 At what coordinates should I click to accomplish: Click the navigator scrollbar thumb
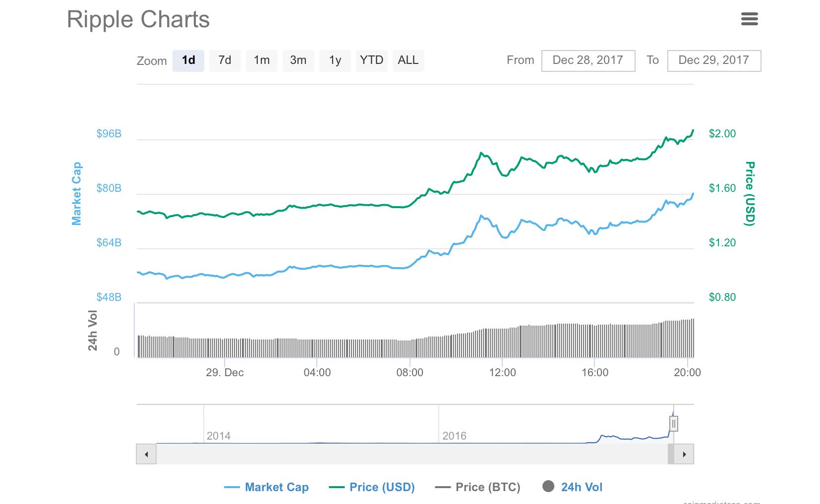pos(671,454)
